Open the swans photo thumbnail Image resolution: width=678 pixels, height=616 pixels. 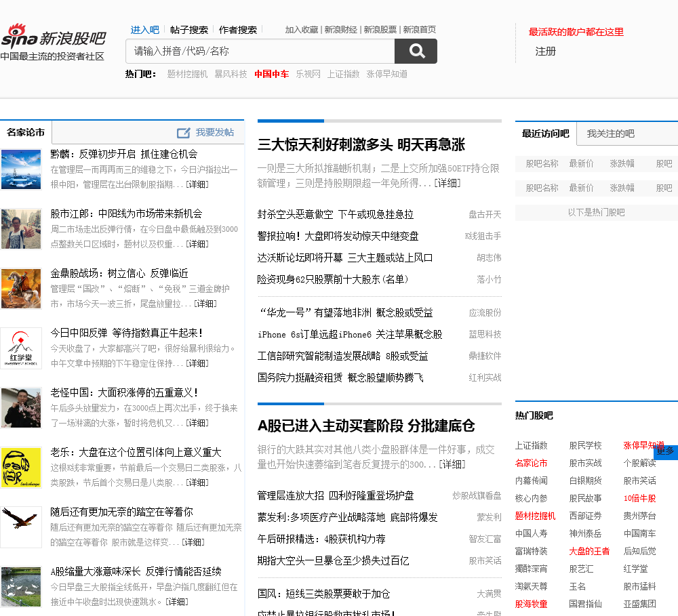(21, 587)
